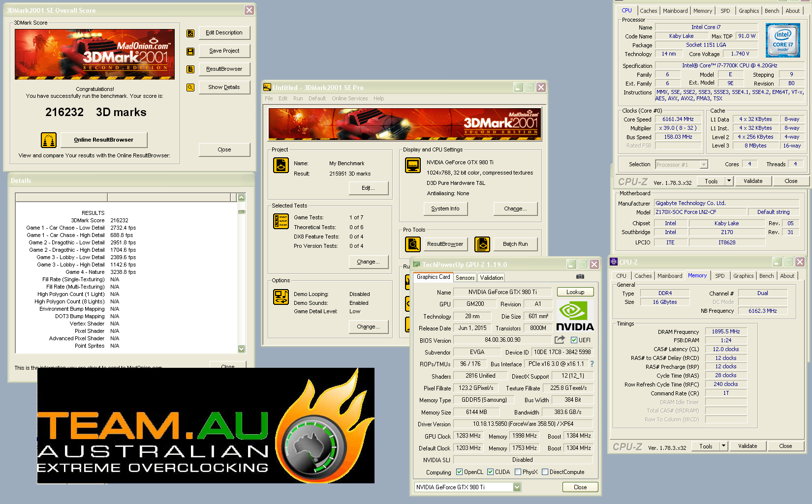
Task: Click the Display and CPU Settings monitor icon
Action: click(x=413, y=165)
